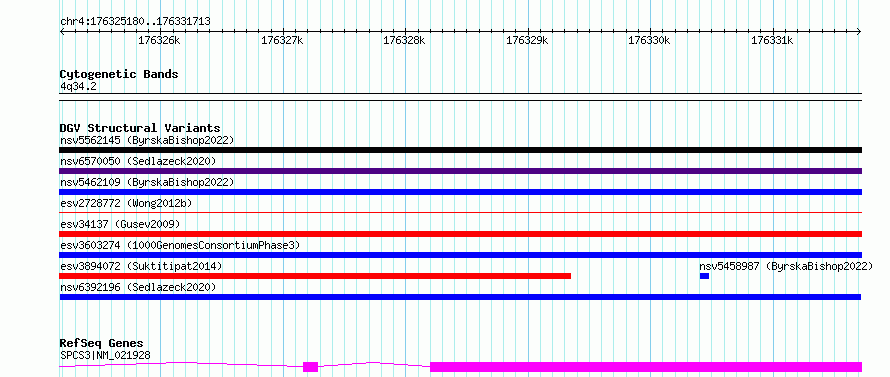Click the esv3603274 (1000GenomesConsortiumPhase3) label
Image resolution: width=890 pixels, height=377 pixels.
(180, 245)
